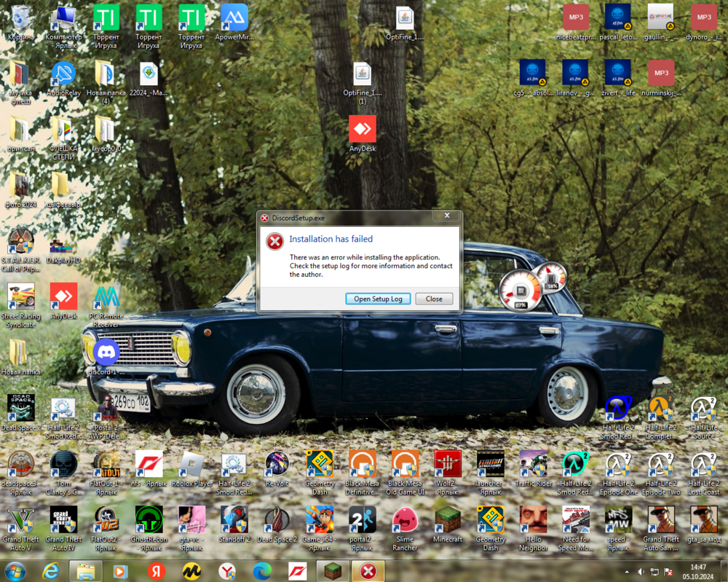Select the ApowerMir desktop shortcut
Viewport: 728px width, 582px height.
[234, 23]
